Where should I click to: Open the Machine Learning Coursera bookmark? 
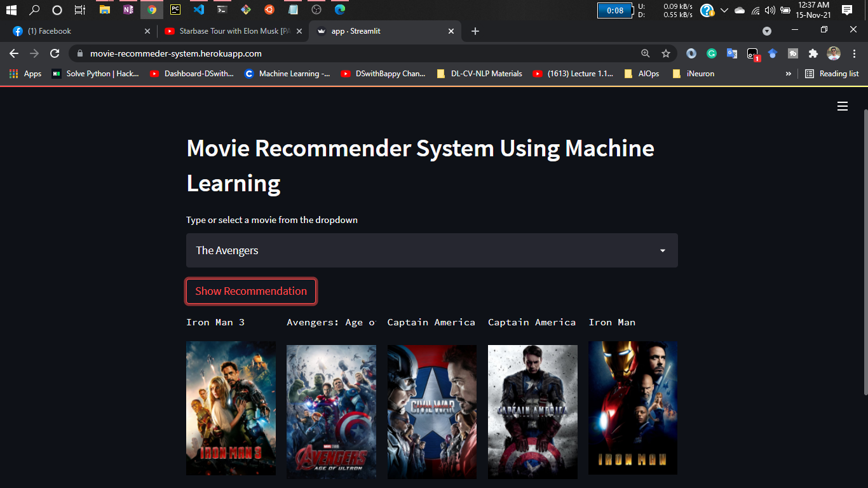coord(287,74)
